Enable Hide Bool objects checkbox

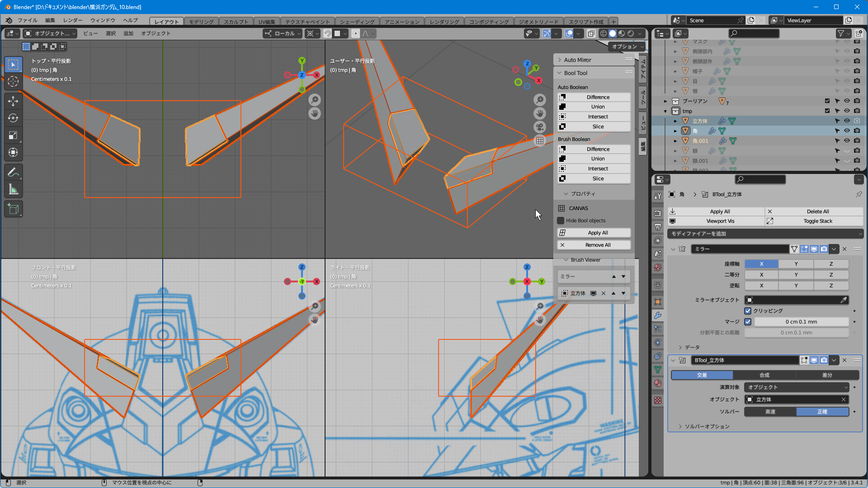[x=561, y=221]
